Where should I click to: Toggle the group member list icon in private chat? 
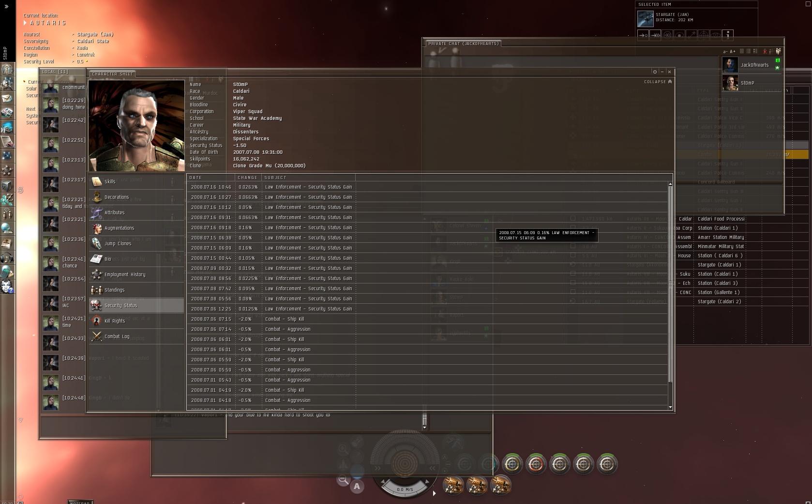778,51
